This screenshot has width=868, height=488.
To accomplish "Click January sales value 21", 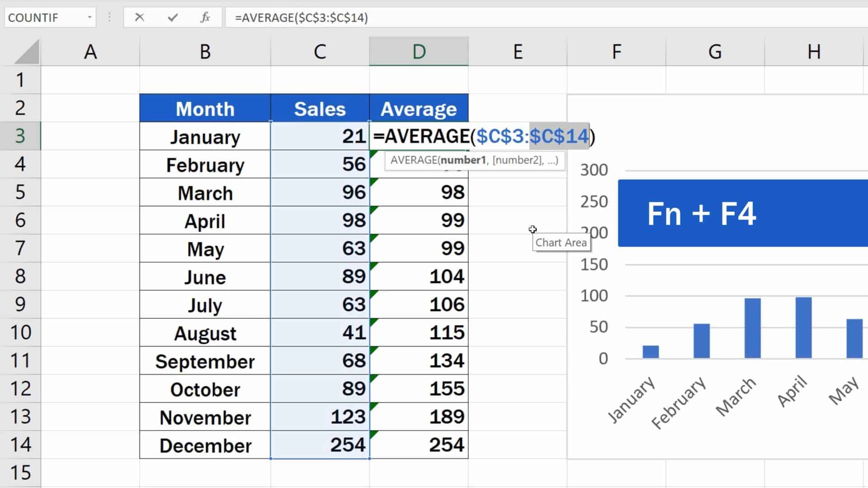I will click(320, 136).
